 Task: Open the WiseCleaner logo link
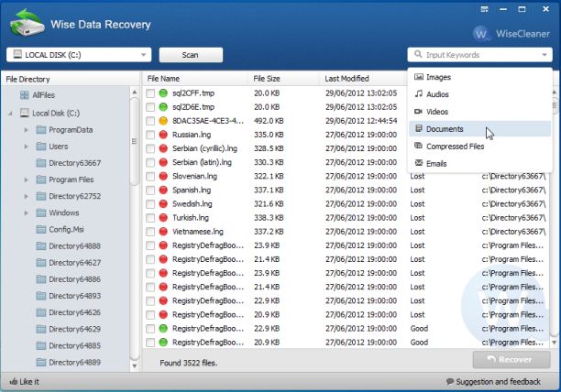pyautogui.click(x=511, y=34)
